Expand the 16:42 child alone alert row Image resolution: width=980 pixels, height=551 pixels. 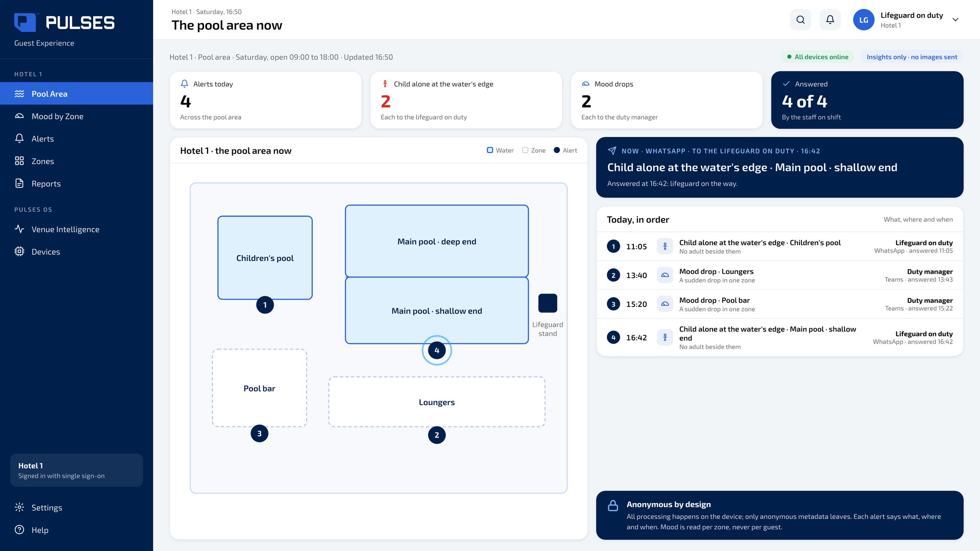click(780, 338)
